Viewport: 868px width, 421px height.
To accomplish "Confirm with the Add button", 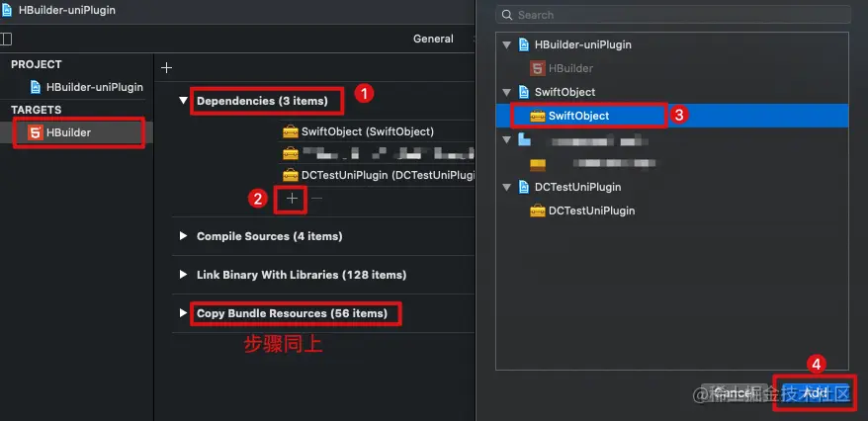I will tap(816, 393).
